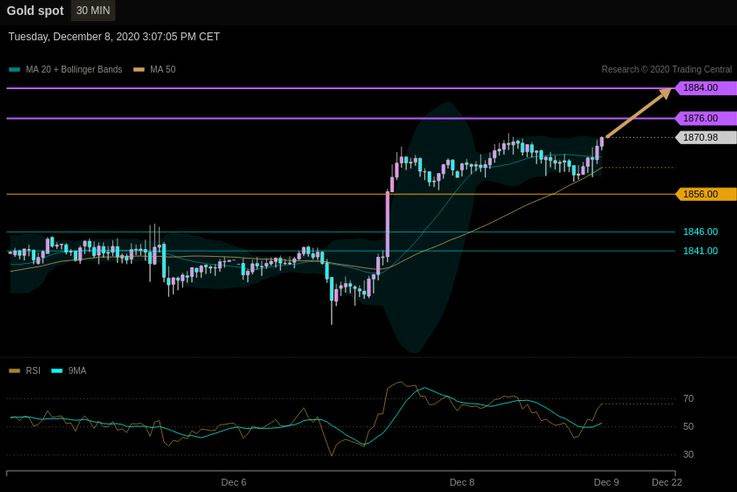737x492 pixels.
Task: Click the Dec 6 date axis label
Action: click(234, 483)
